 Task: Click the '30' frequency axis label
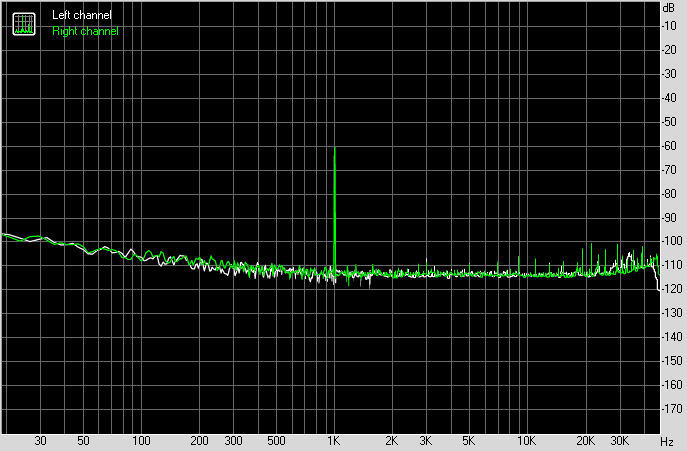tap(40, 441)
